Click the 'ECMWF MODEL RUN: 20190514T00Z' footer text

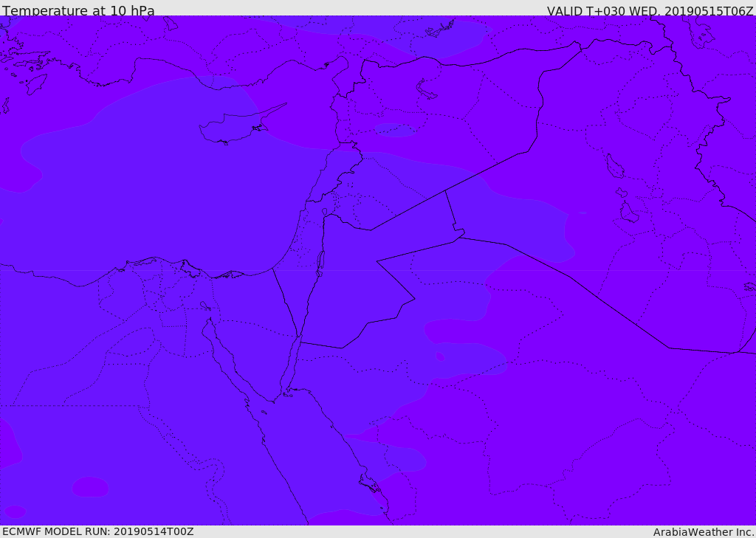(98, 531)
